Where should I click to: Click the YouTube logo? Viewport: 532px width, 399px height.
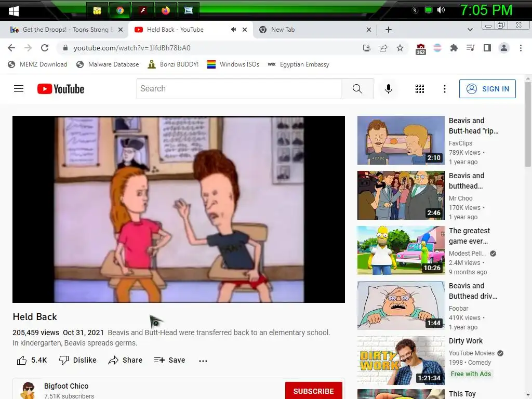click(x=61, y=89)
